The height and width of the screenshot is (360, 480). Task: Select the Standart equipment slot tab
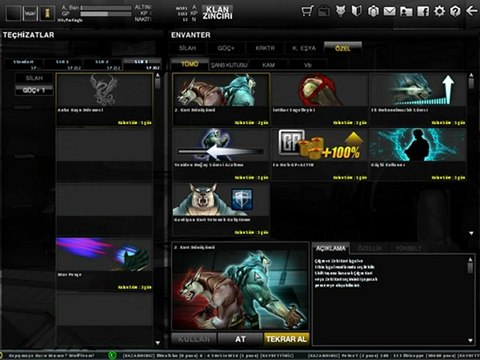point(23,64)
